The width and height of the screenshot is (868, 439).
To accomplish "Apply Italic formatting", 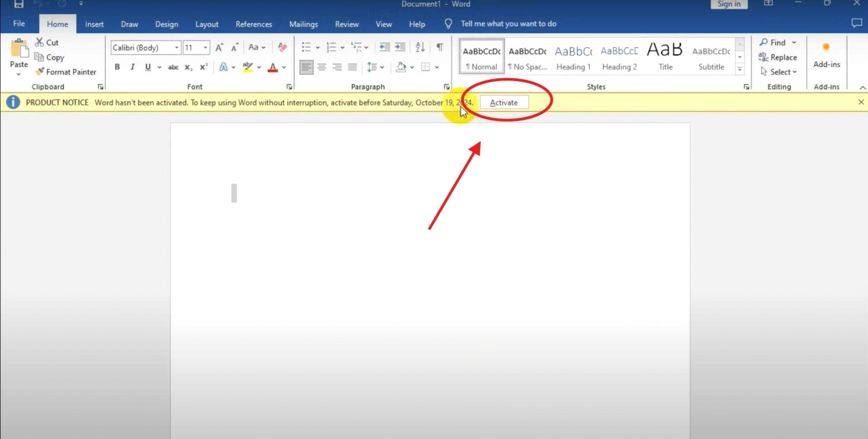I will coord(132,67).
